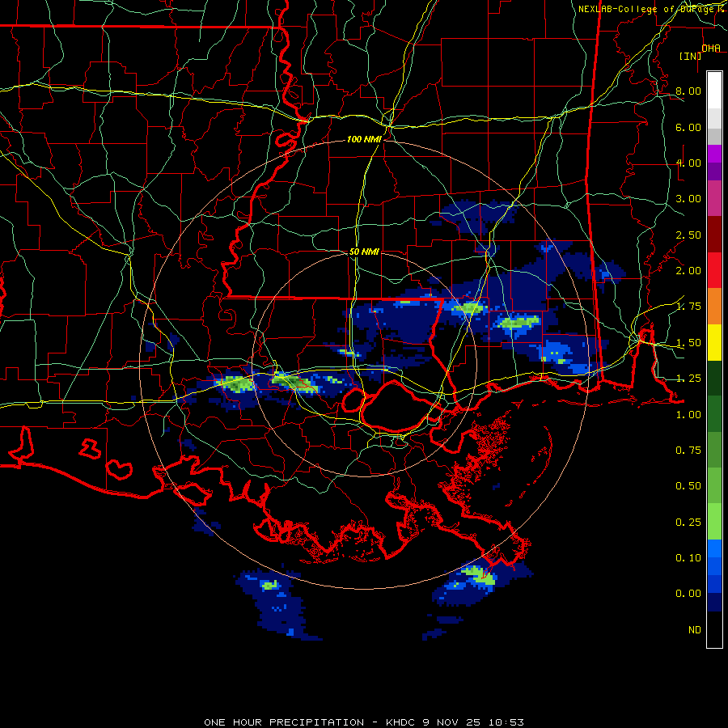Select the white swatch at the scale top
728x728 pixels.
(714, 91)
